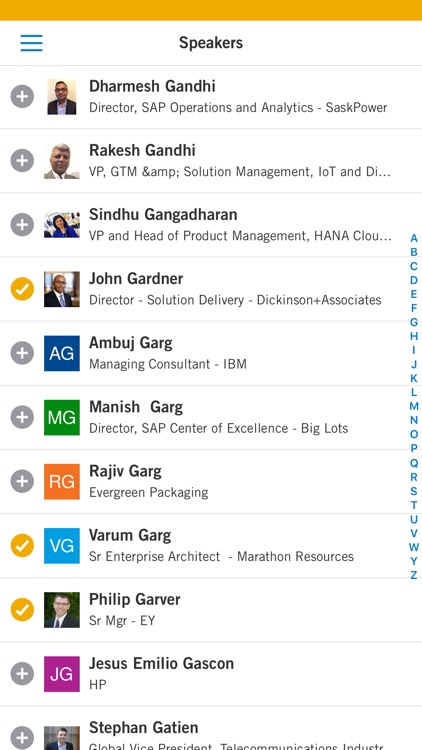422x750 pixels.
Task: Tap the AG avatar for Ambuj Garg
Action: point(62,353)
